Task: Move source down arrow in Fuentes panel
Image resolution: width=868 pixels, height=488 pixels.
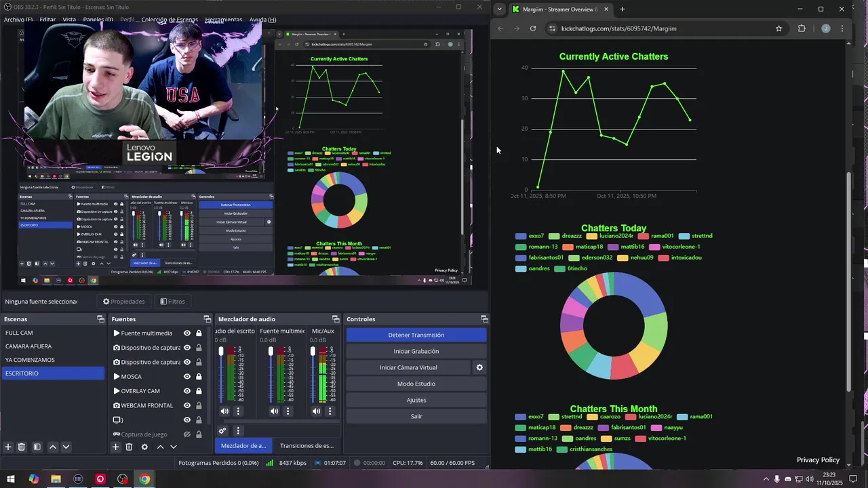Action: click(174, 447)
